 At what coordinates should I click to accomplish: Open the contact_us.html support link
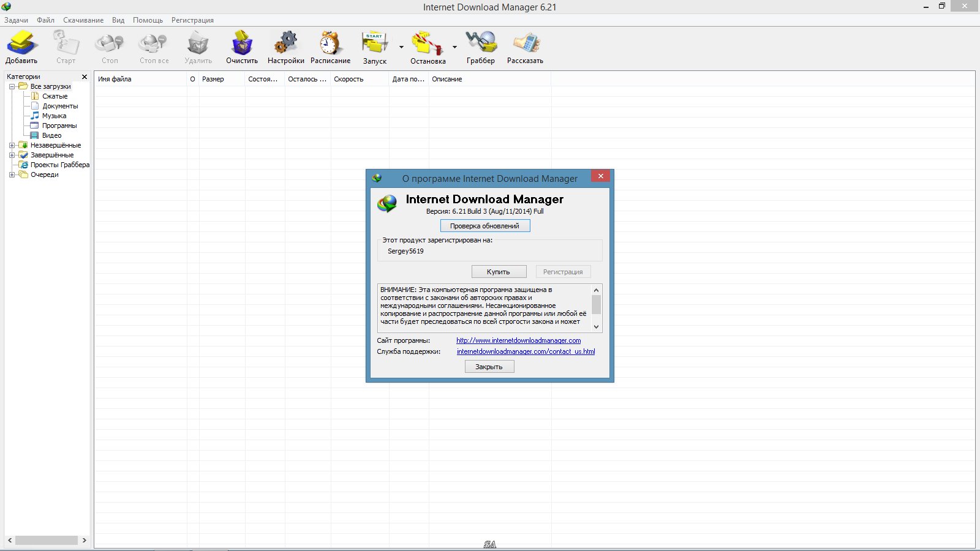(x=526, y=351)
